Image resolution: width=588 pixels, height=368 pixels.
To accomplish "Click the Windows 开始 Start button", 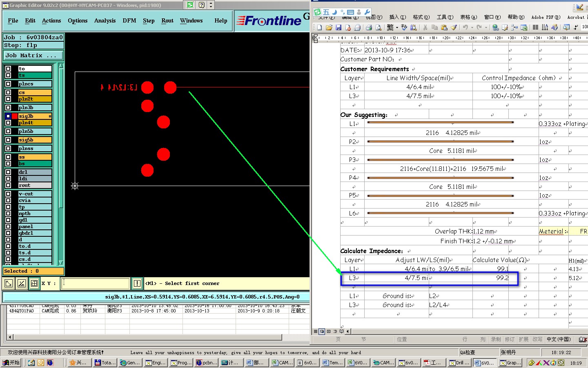I will click(x=11, y=363).
